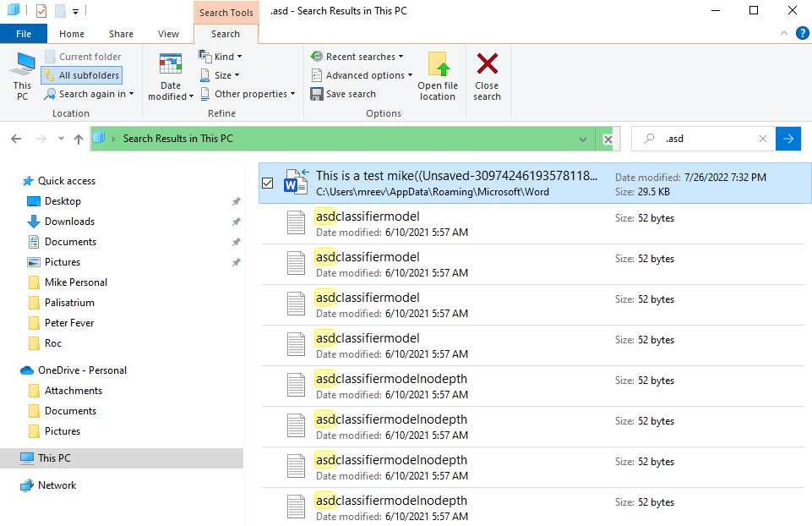The width and height of the screenshot is (812, 526).
Task: Click the Properties quick access toolbar icon
Action: click(41, 10)
